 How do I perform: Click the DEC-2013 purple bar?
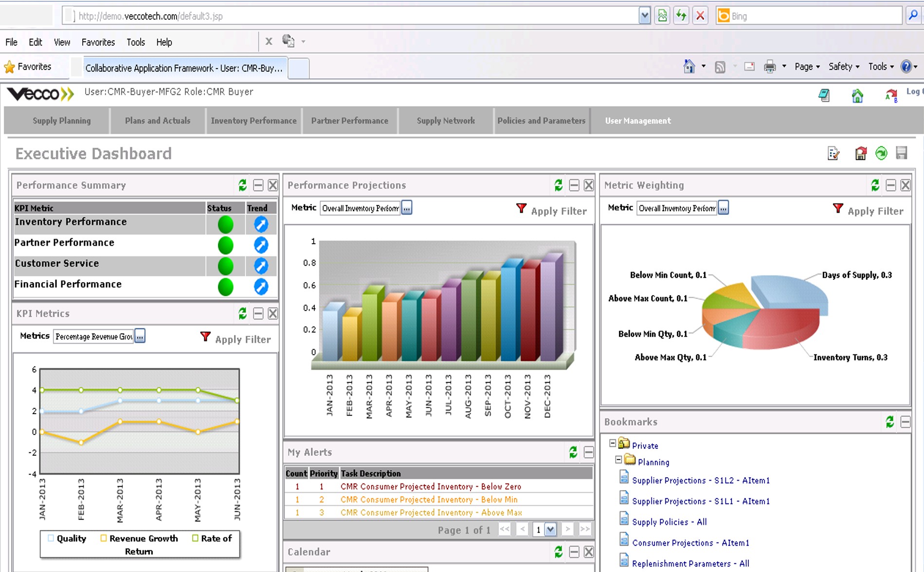tap(551, 307)
